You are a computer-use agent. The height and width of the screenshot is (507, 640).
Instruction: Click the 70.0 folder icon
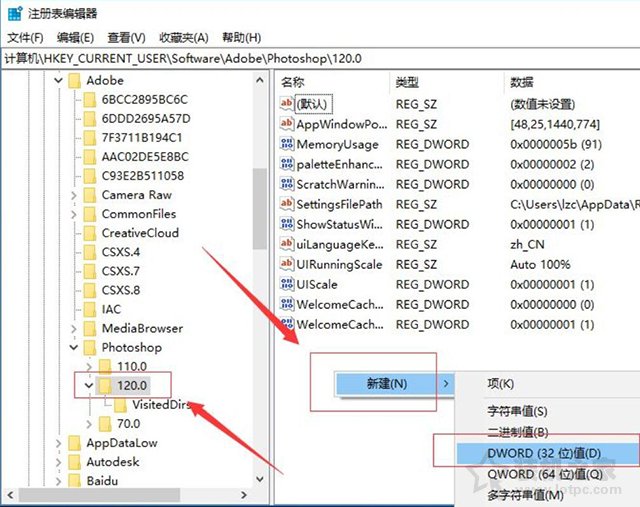point(105,424)
